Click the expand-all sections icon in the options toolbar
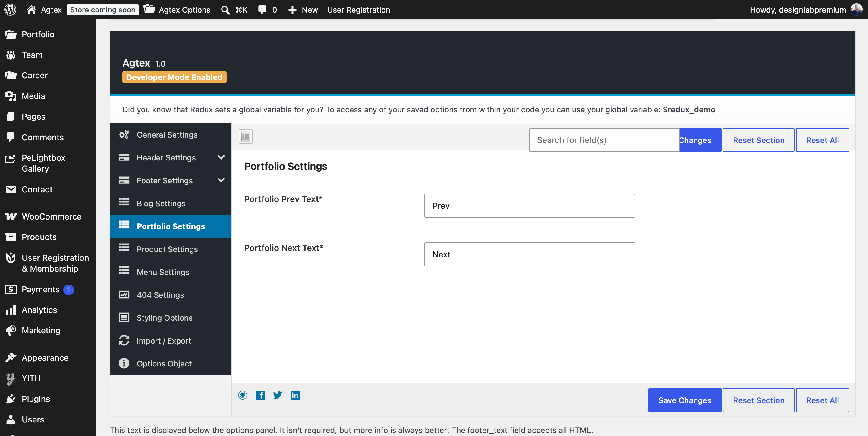This screenshot has width=868, height=436. [246, 136]
